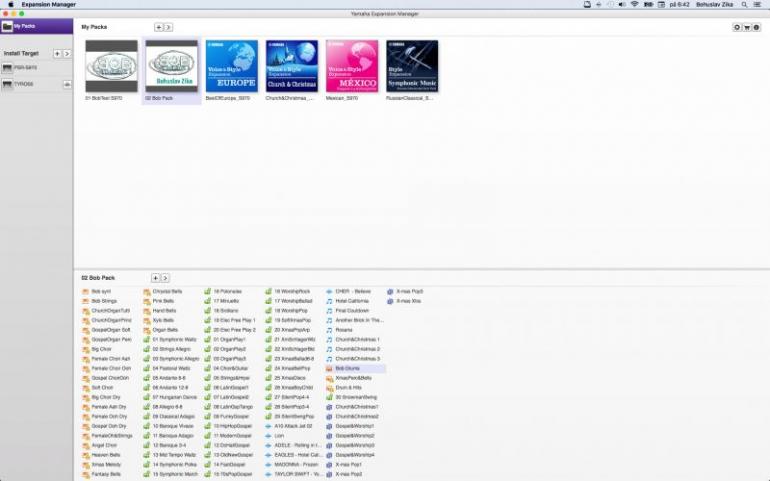The image size is (770, 481).
Task: Click the arrow button beside 02 Bob Pack heading
Action: click(165, 278)
